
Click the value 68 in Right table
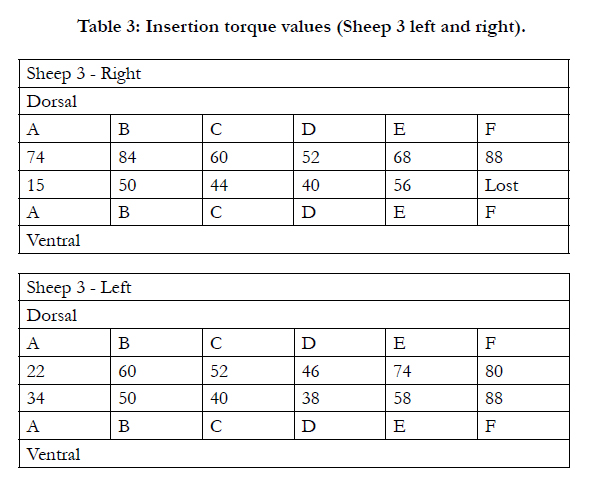pyautogui.click(x=402, y=157)
